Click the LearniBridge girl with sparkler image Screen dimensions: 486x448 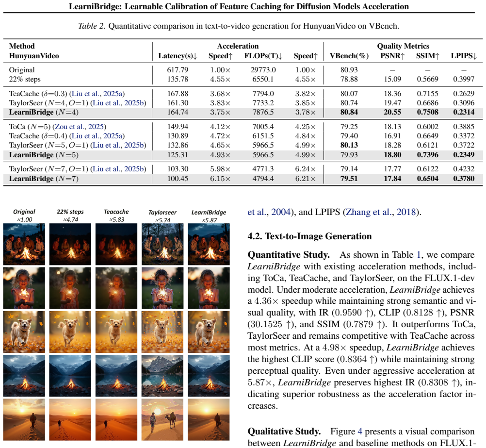pyautogui.click(x=209, y=288)
